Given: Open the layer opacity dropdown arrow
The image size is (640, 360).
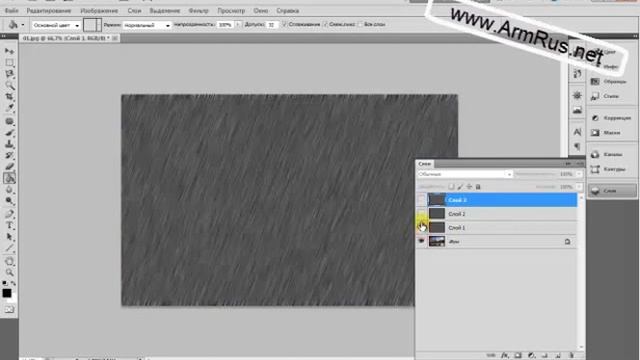Looking at the screenshot, I should pyautogui.click(x=579, y=174).
